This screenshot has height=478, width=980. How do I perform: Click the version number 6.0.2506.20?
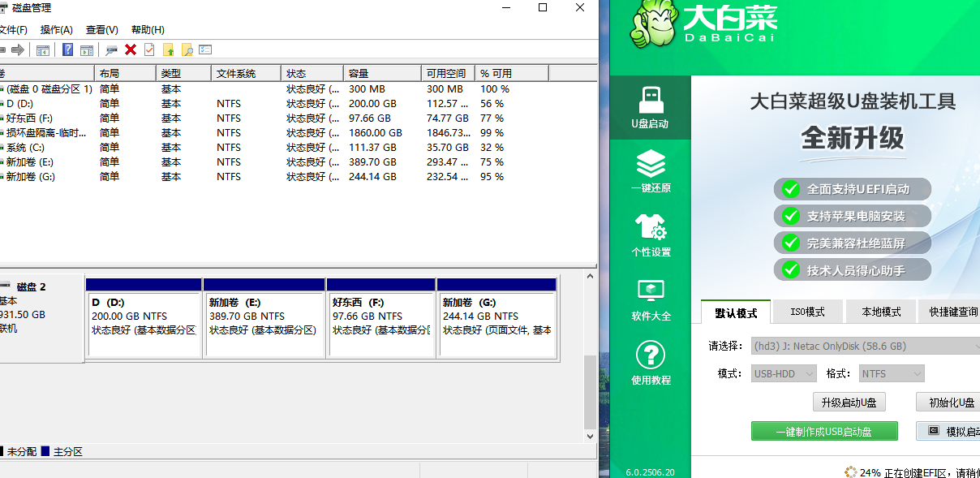650,472
